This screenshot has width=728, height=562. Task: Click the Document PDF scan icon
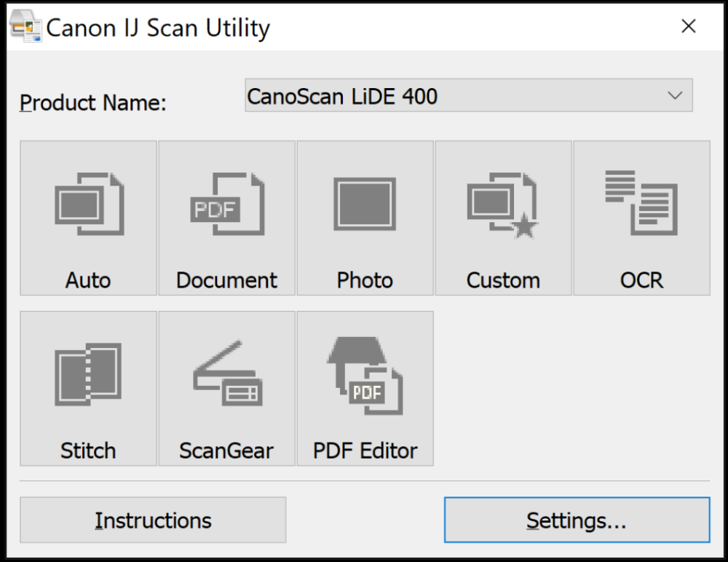tap(226, 204)
